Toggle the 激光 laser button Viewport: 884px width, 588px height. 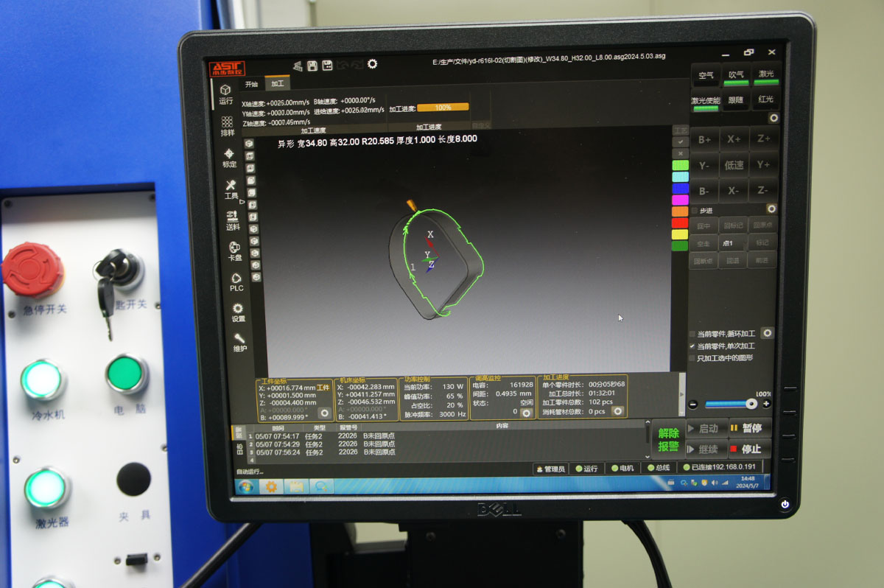766,75
